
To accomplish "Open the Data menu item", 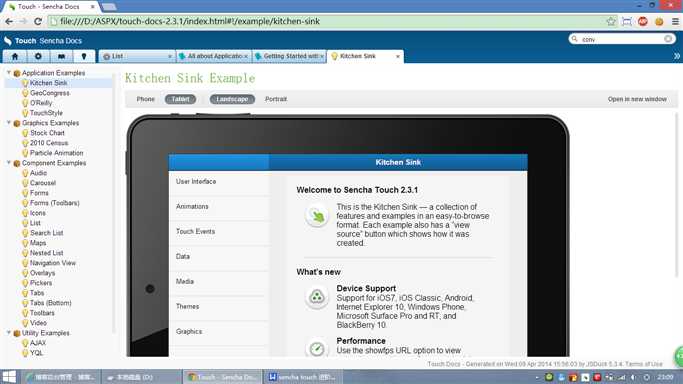I will pyautogui.click(x=219, y=256).
